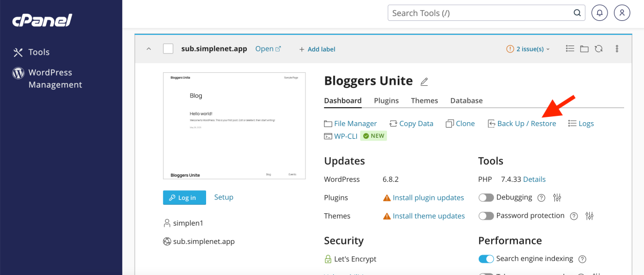644x275 pixels.
Task: Switch to the Database tab
Action: 466,101
